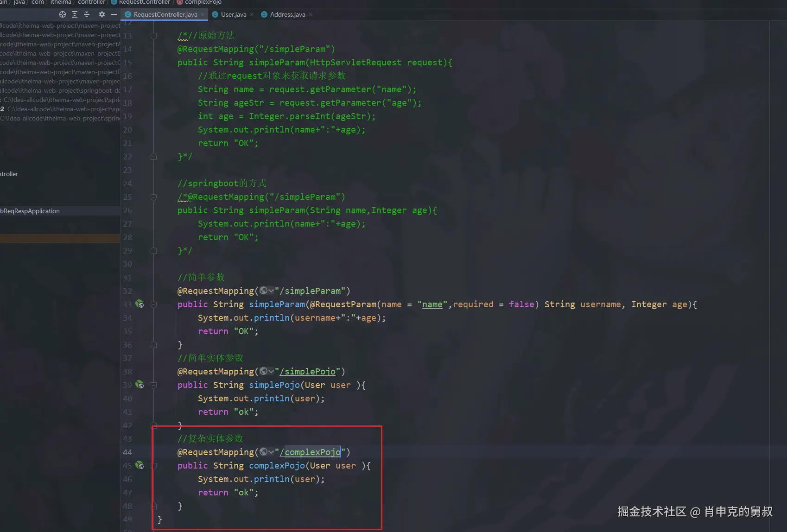787x532 pixels.
Task: Click 'String ageStr = request.getParameter("age");' line
Action: [x=310, y=103]
